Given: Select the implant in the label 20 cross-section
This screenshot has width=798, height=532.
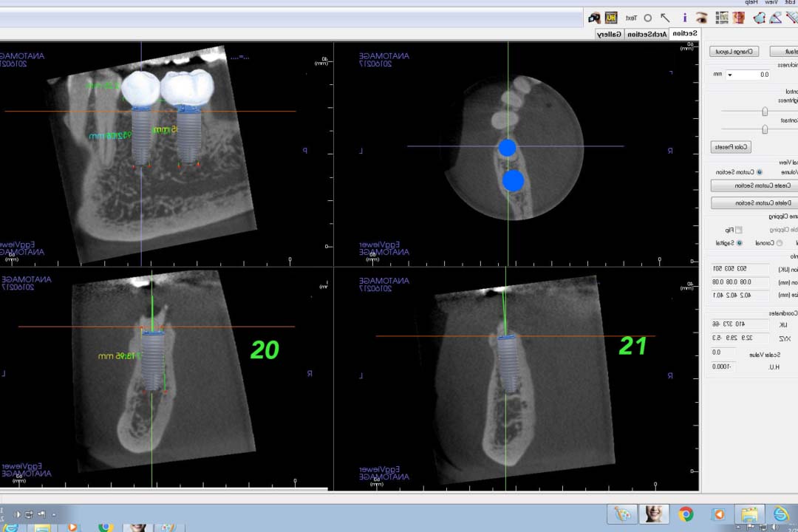Looking at the screenshot, I should point(153,361).
